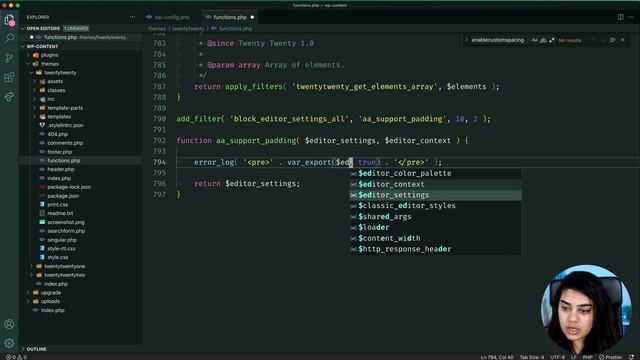The image size is (640, 360).
Task: Click the Prettier status bar item
Action: coord(611,357)
